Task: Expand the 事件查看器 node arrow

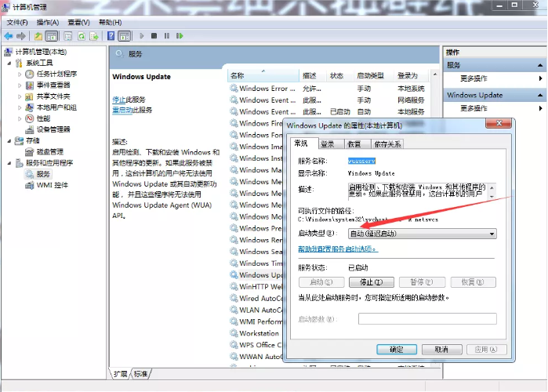Action: pyautogui.click(x=20, y=85)
